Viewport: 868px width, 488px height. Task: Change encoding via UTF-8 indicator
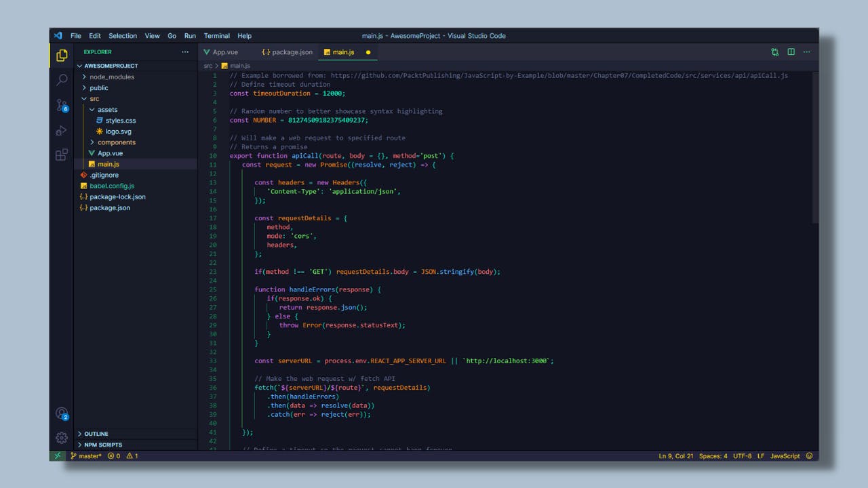click(743, 456)
